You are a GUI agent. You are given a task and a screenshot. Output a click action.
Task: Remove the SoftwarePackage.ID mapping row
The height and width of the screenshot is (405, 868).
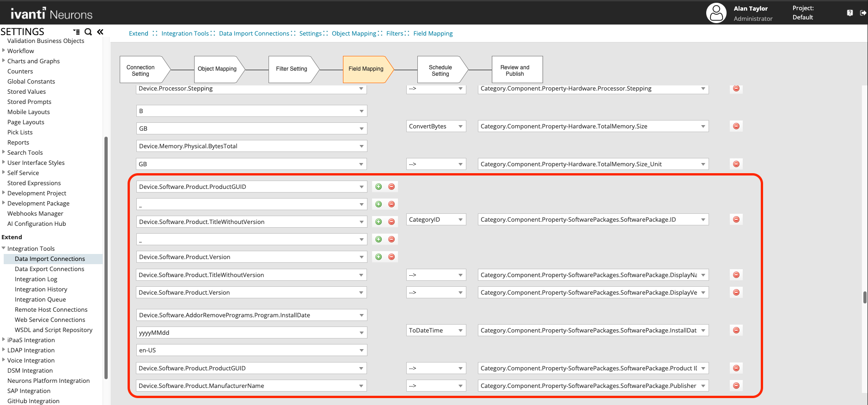click(x=736, y=219)
